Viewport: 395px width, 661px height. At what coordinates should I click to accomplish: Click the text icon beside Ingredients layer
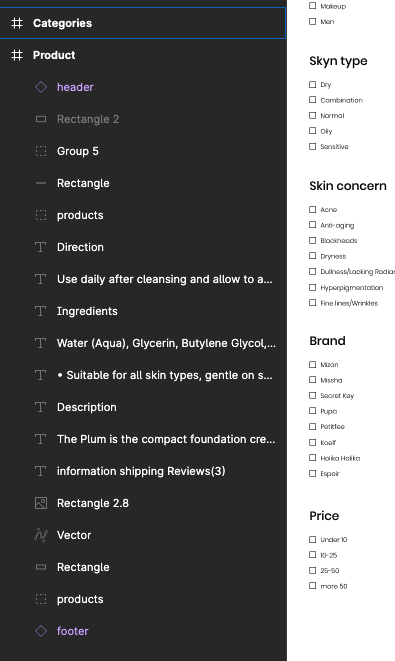tap(40, 311)
